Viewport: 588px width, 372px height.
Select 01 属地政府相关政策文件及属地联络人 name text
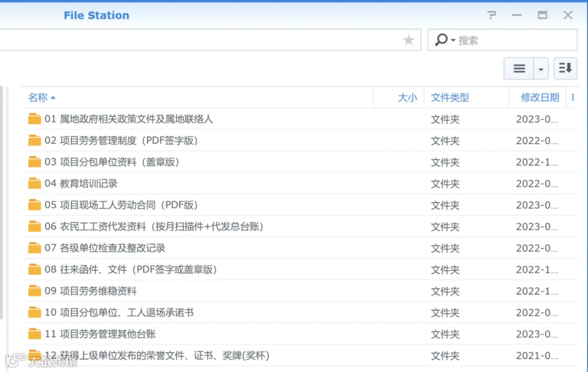tap(129, 119)
